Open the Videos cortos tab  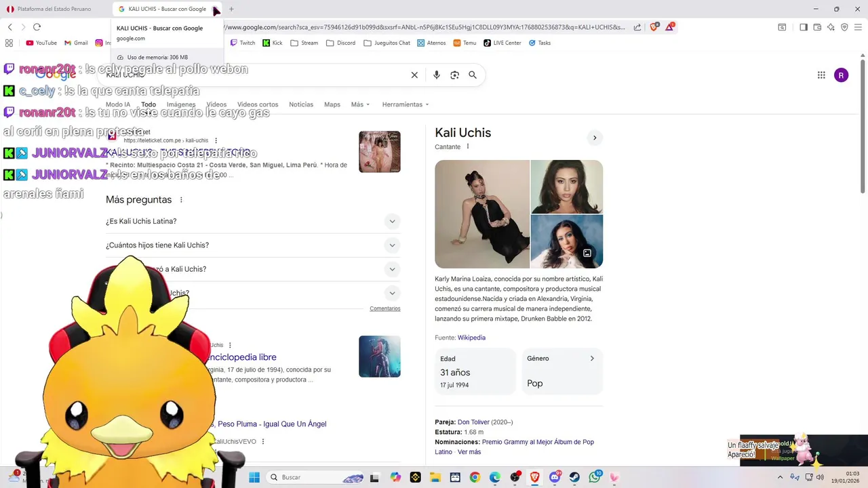pyautogui.click(x=258, y=104)
